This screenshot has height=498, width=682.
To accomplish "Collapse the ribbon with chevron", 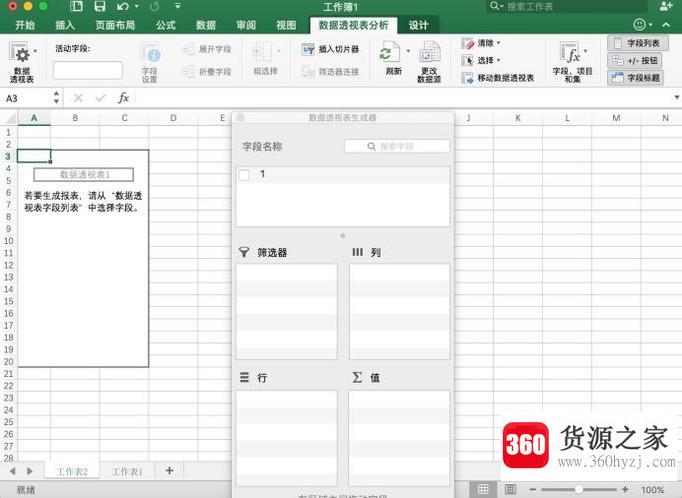I will click(x=666, y=25).
